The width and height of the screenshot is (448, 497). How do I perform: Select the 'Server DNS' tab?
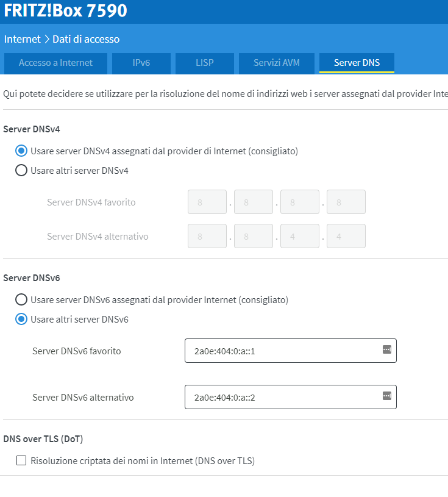pos(357,63)
